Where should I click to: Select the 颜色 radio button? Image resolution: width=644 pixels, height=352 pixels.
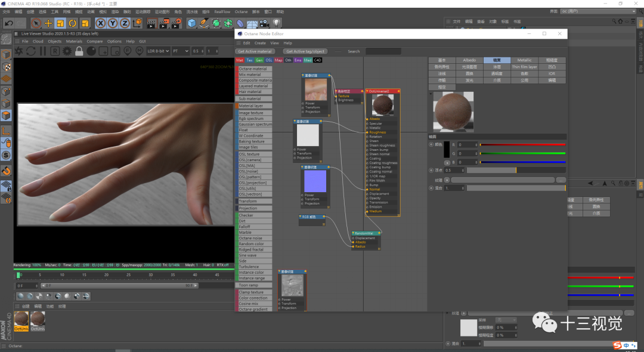coord(431,144)
